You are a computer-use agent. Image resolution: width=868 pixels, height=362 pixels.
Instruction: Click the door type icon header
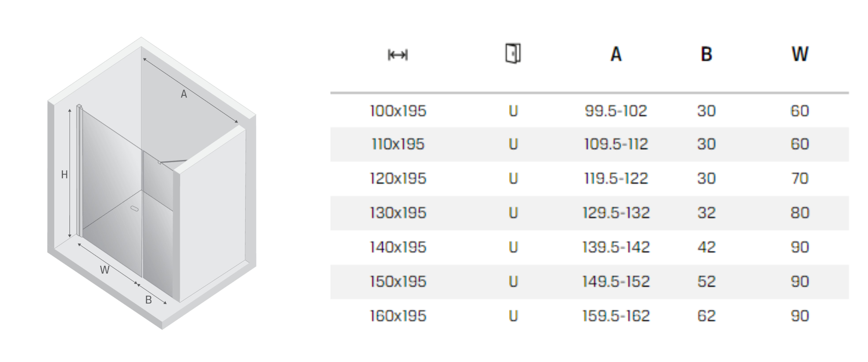coord(513,54)
